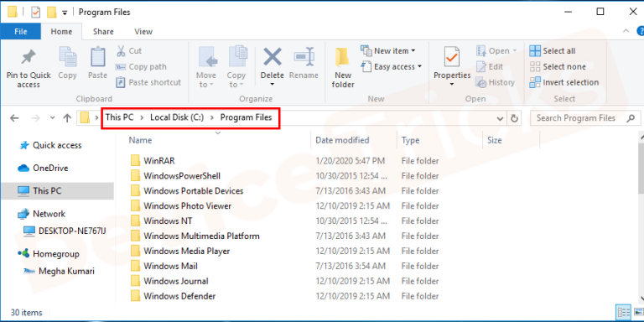644x322 pixels.
Task: Click Local Disk (C:) in the breadcrumb
Action: coord(177,117)
